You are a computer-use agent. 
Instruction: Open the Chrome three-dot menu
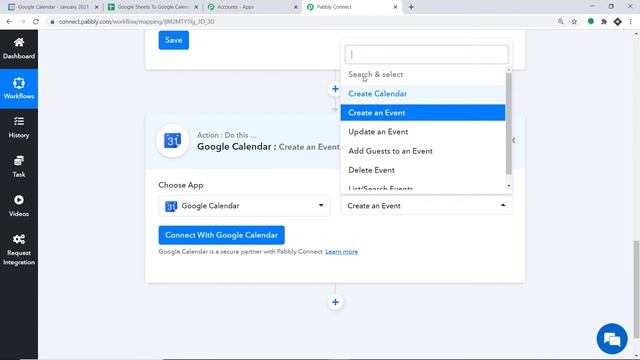point(631,22)
